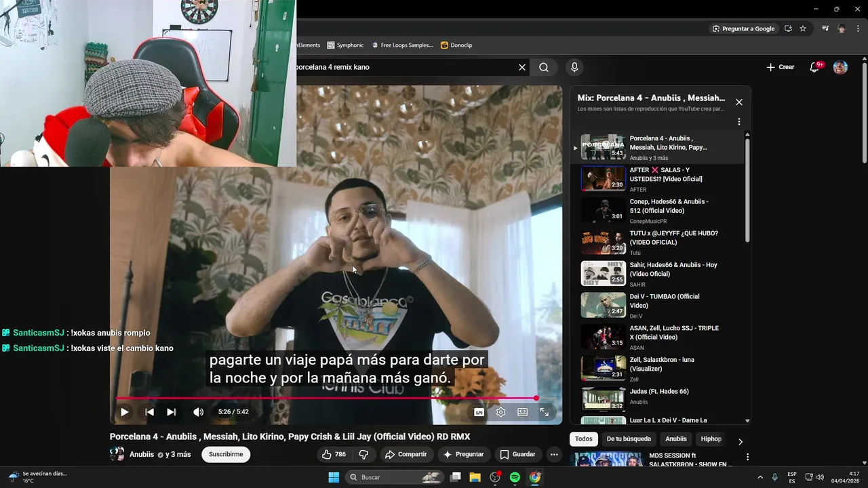Select the currently playing Porcelana 4 playlist entry
The image size is (868, 488).
point(656,147)
